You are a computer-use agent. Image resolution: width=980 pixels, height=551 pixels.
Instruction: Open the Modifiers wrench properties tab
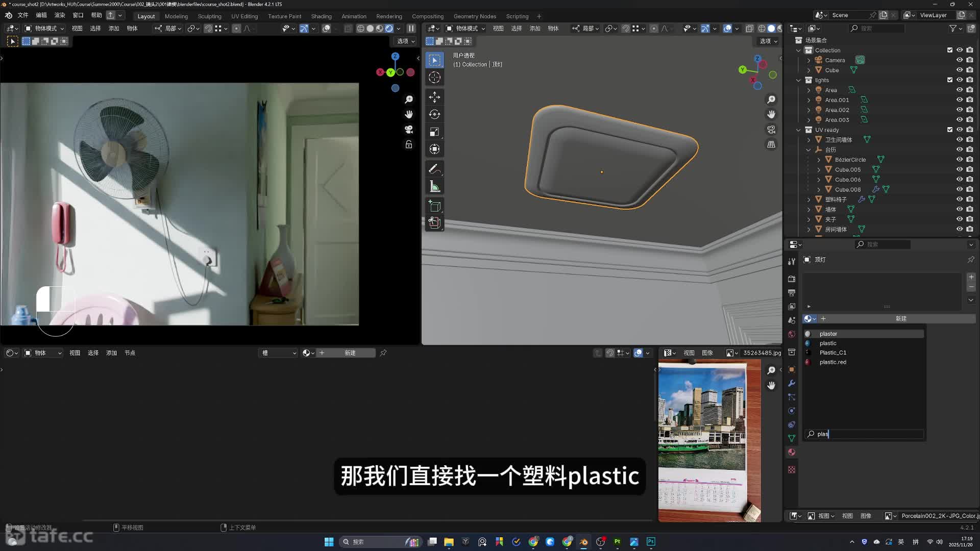click(x=792, y=383)
